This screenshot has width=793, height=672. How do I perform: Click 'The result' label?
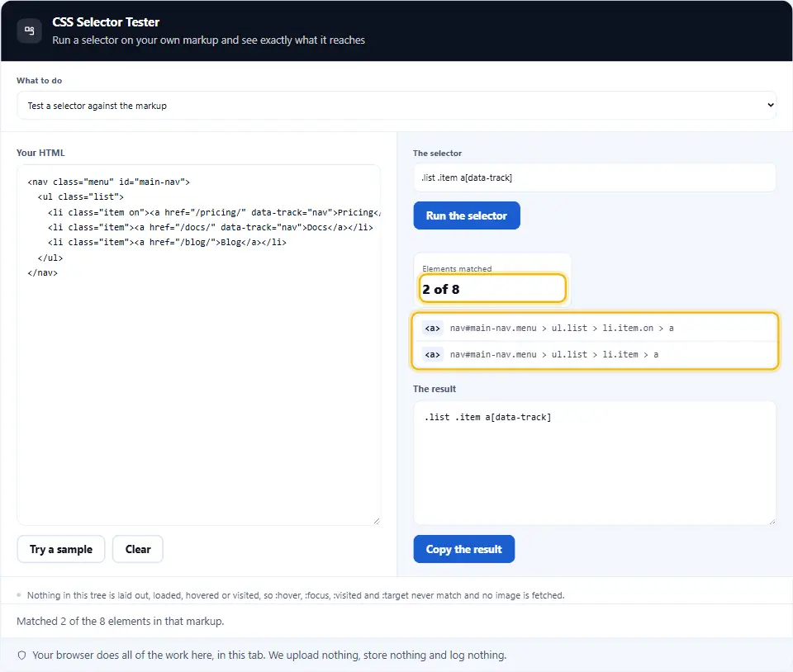tap(434, 389)
